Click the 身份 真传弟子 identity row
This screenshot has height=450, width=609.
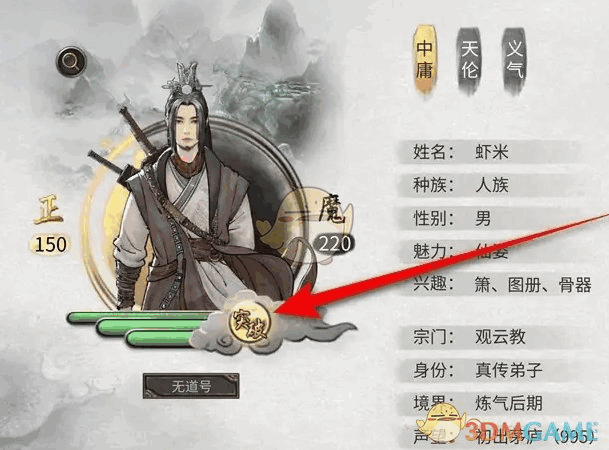click(491, 370)
